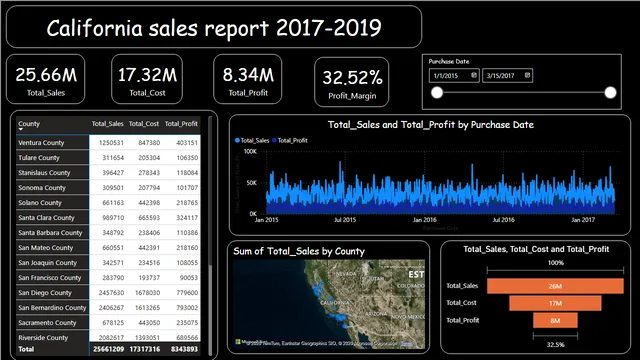The width and height of the screenshot is (640, 360).
Task: Click the 3/15/2017 end date field
Action: click(507, 76)
